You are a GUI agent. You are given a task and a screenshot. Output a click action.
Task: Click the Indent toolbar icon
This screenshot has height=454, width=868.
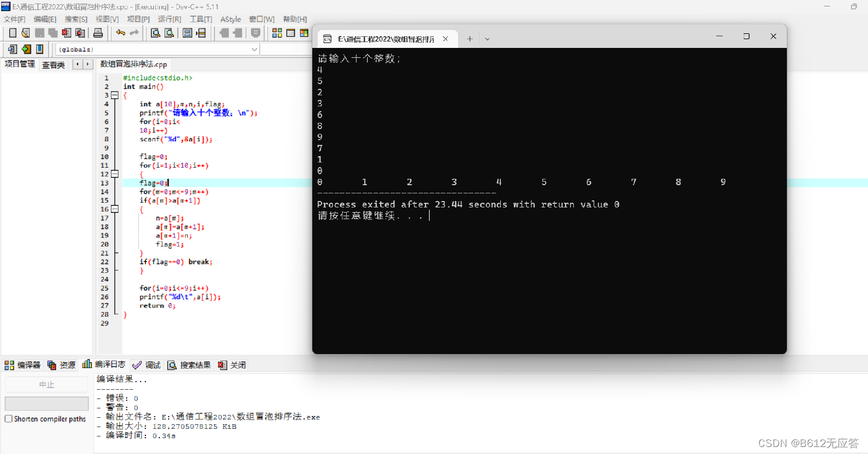click(x=224, y=33)
